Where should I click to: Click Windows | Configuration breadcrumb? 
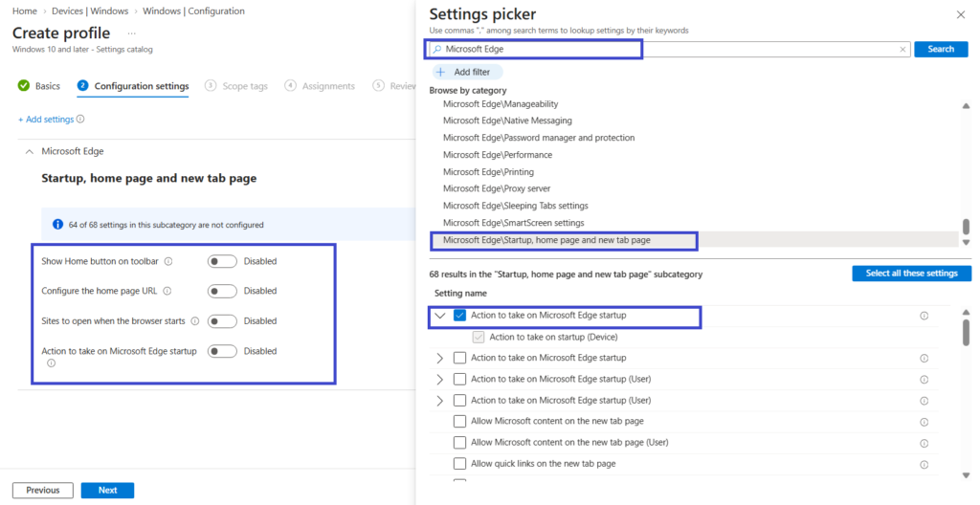click(193, 11)
